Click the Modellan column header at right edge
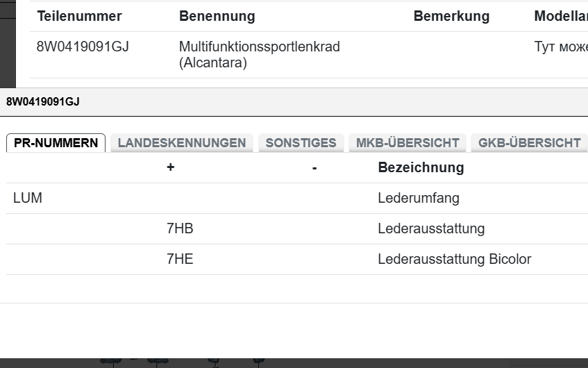588x368 pixels. 560,16
